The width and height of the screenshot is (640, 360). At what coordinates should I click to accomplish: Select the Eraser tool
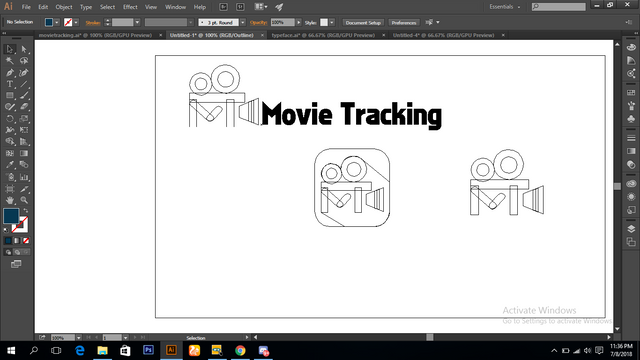(24, 107)
